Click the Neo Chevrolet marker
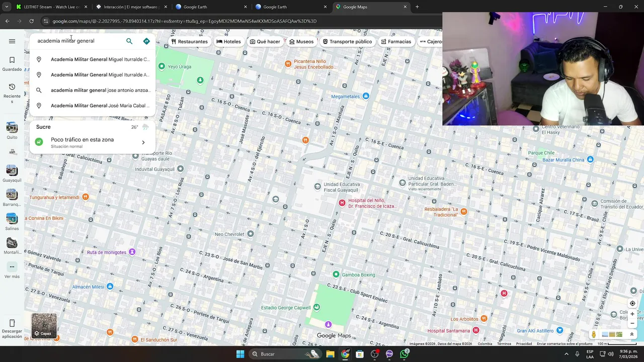This screenshot has height=362, width=644. point(251,234)
